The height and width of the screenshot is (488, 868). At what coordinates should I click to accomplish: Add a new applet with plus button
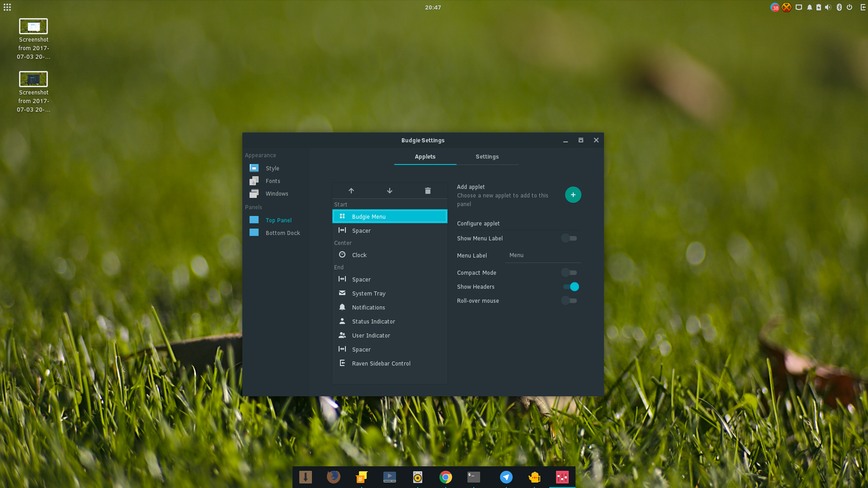pyautogui.click(x=573, y=195)
